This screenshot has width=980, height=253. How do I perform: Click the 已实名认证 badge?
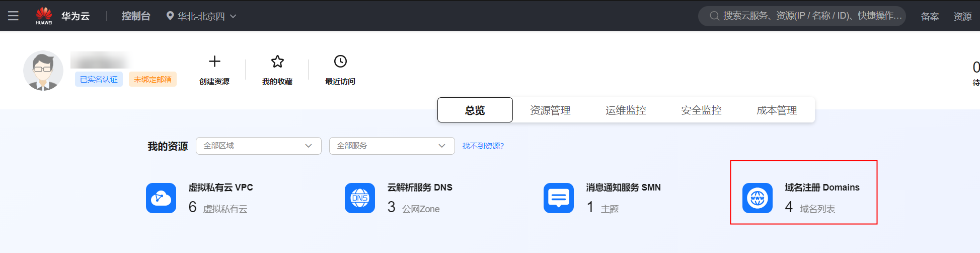pyautogui.click(x=99, y=79)
